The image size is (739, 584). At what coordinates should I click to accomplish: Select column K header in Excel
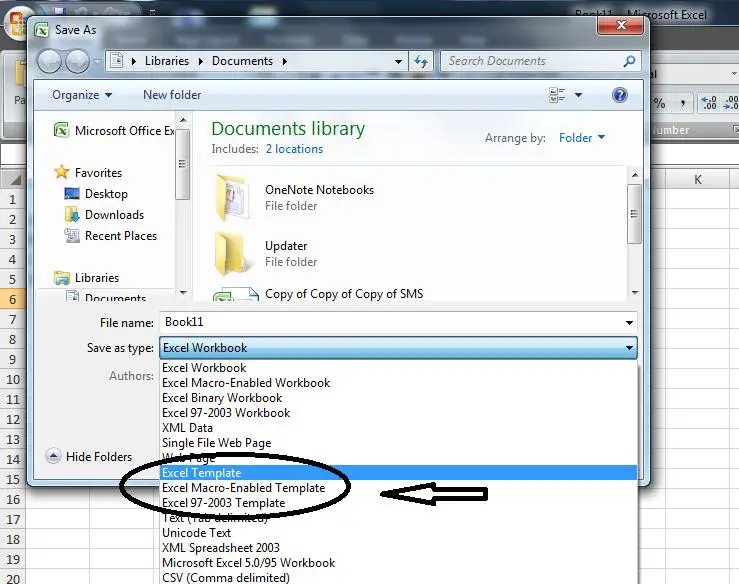pos(698,180)
